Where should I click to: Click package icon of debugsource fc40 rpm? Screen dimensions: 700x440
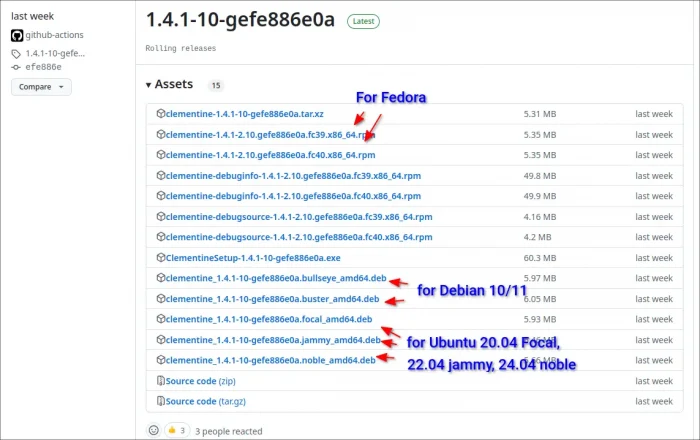pos(161,237)
